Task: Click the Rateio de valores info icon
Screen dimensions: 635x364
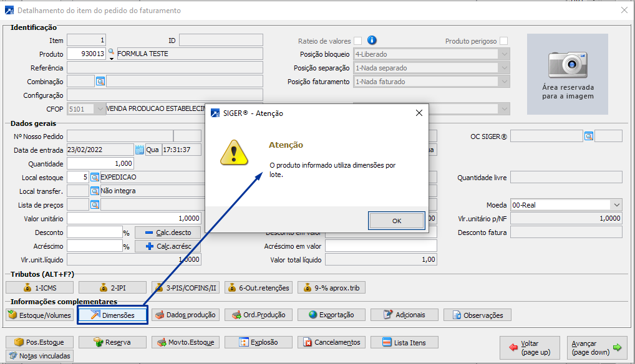Action: (x=372, y=40)
